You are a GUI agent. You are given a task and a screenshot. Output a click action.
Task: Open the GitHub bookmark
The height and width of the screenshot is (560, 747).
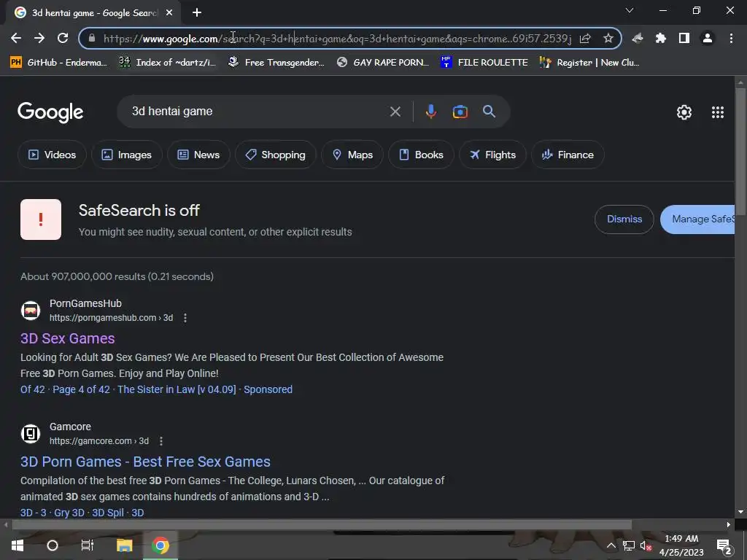pos(58,63)
